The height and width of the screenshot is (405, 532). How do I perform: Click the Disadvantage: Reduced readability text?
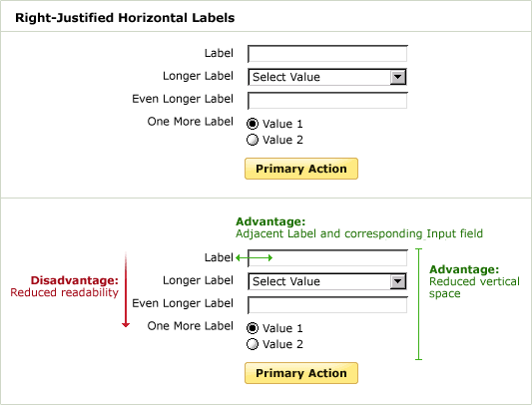[x=65, y=286]
